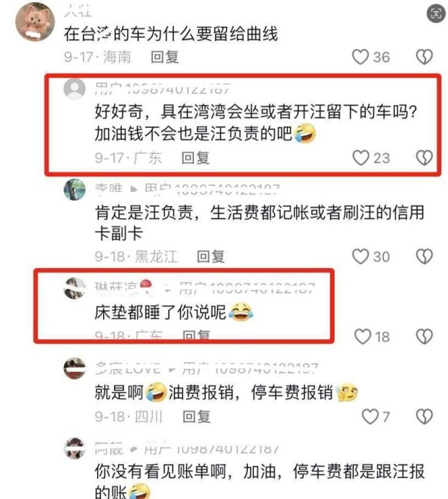
Task: Open 李唯 commenter's avatar
Action: tap(75, 190)
